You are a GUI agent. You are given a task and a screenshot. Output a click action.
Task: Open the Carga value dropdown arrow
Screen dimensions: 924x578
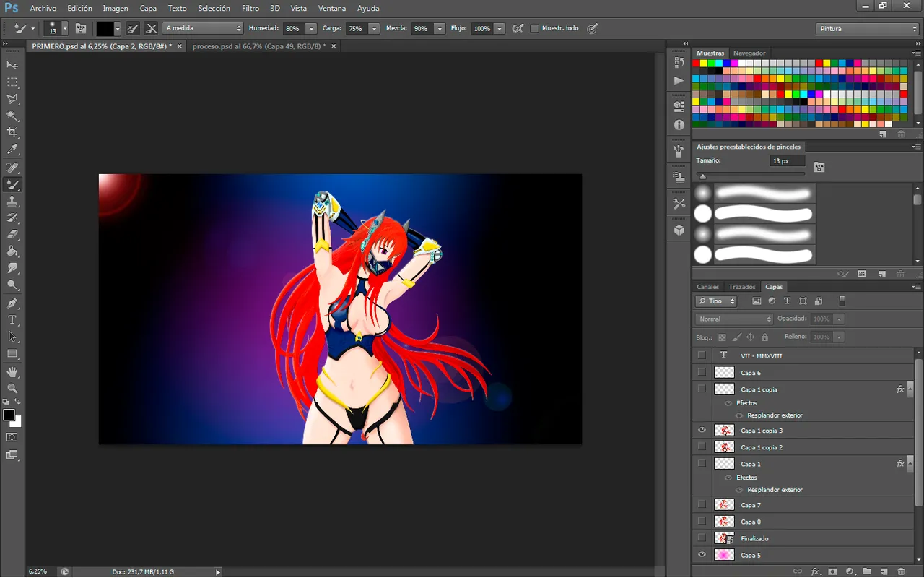374,28
